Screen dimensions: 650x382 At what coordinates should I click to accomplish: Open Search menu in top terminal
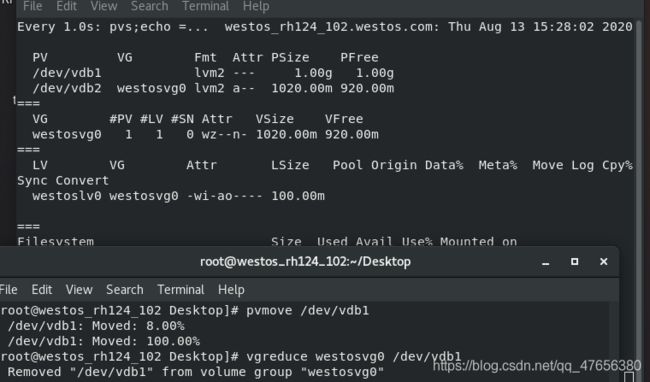tap(149, 6)
